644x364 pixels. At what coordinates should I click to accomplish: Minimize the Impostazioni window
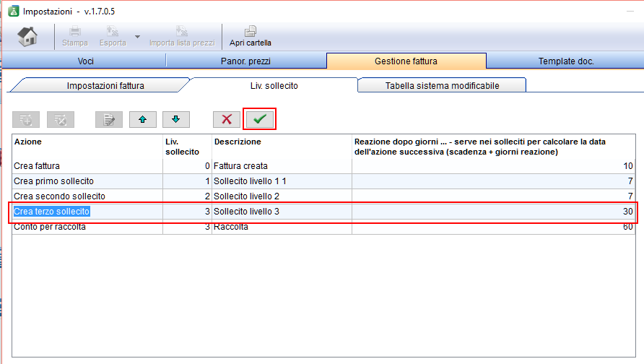(x=630, y=11)
